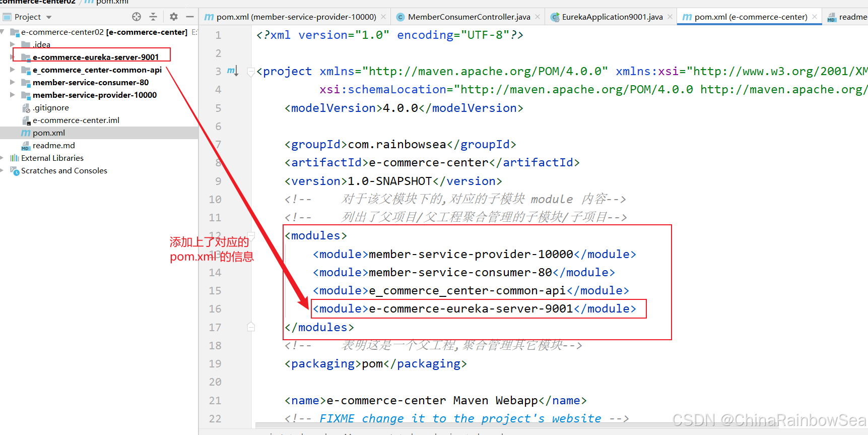Select e-commerce-eureka-server-9001 module folder
This screenshot has width=868, height=435.
pos(96,57)
